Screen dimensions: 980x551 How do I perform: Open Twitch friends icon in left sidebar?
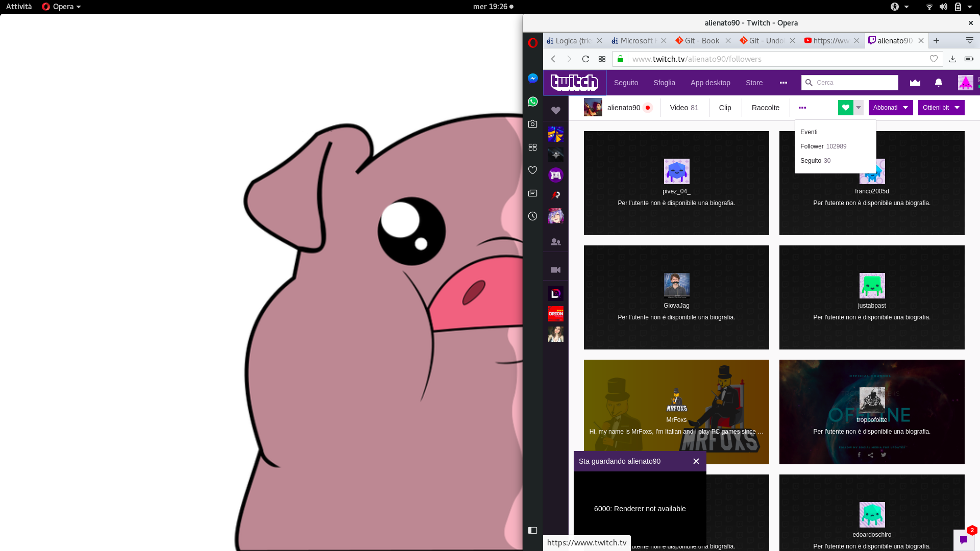tap(556, 242)
